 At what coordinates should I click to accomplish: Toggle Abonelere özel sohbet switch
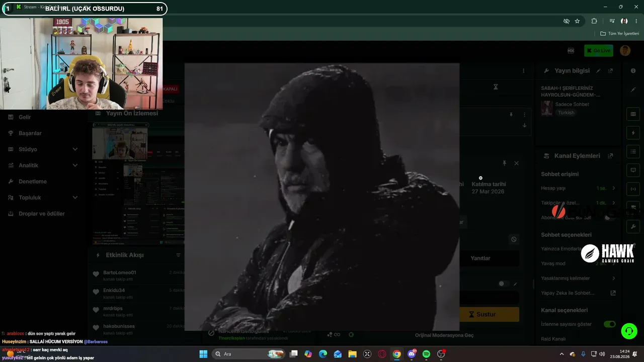[609, 217]
